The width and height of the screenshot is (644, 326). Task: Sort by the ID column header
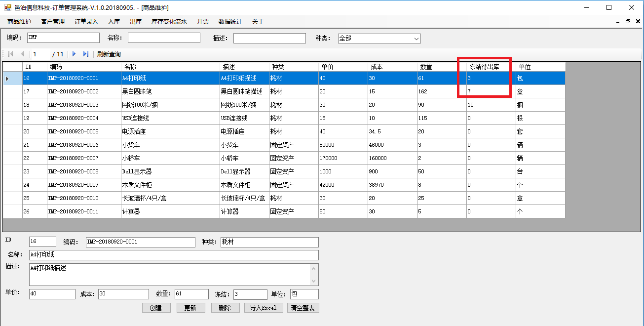point(35,67)
